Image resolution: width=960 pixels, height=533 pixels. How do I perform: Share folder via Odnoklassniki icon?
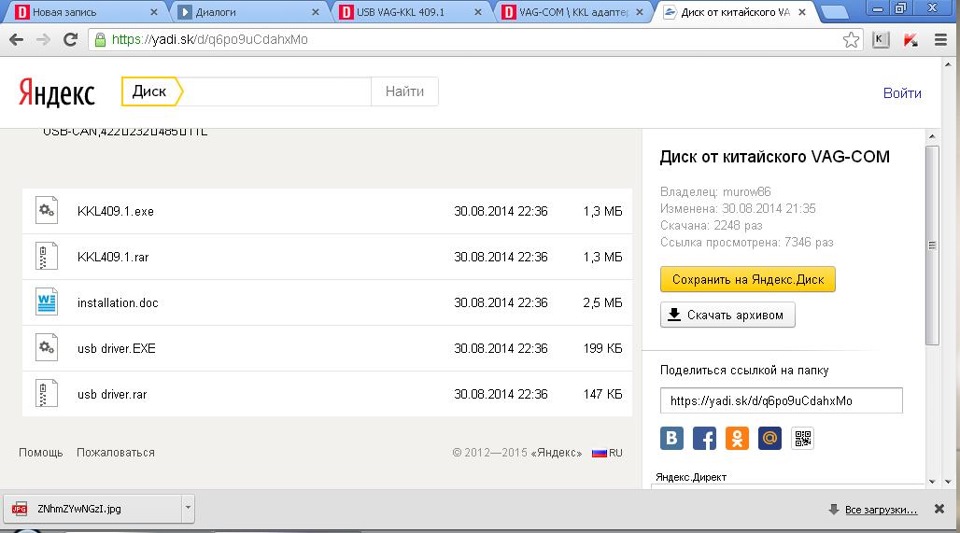coord(737,438)
